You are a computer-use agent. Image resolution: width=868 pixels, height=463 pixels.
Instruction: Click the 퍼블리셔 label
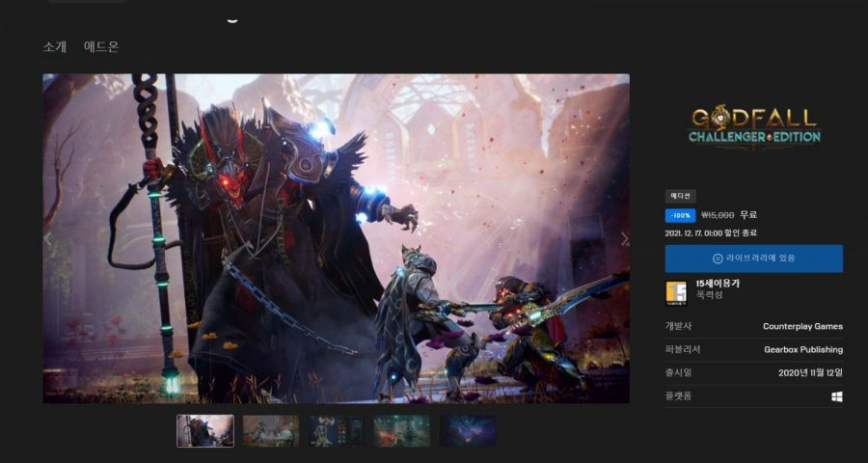[683, 349]
